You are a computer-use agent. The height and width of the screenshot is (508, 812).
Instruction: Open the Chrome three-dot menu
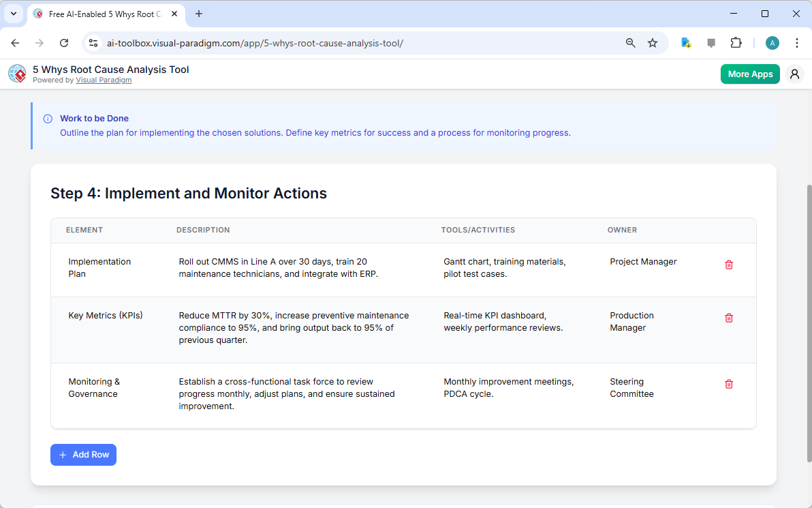pos(797,42)
